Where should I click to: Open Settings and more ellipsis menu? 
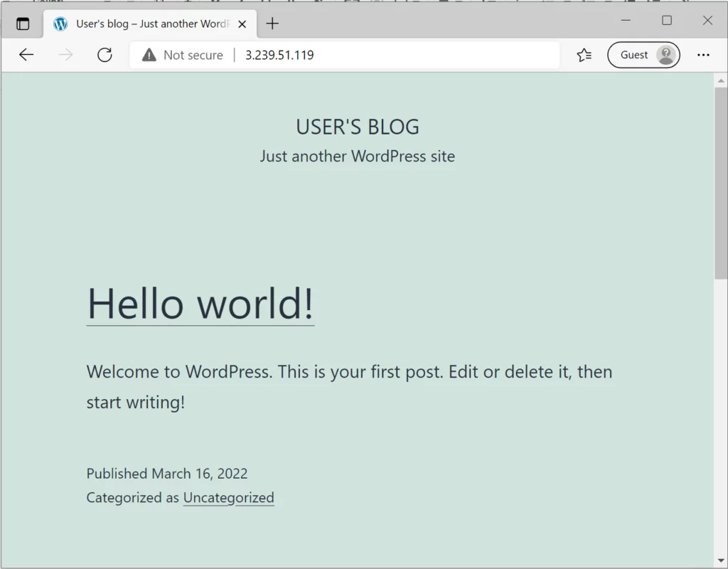[x=703, y=55]
